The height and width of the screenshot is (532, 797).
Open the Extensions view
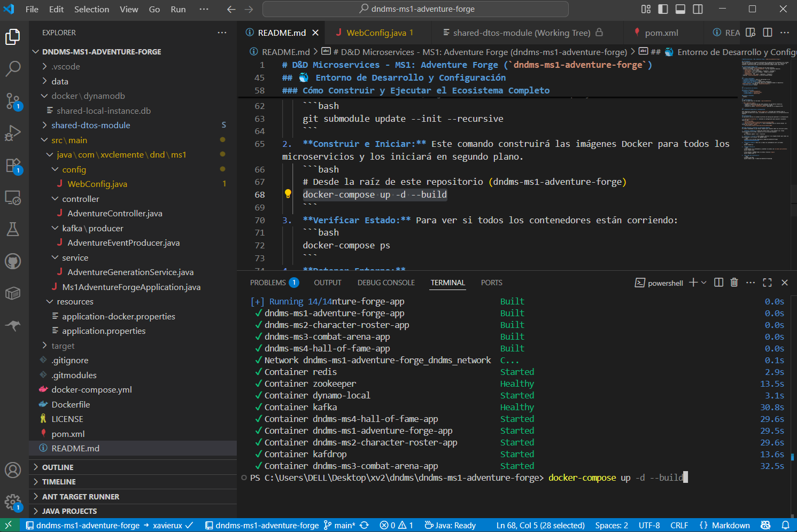coord(13,165)
